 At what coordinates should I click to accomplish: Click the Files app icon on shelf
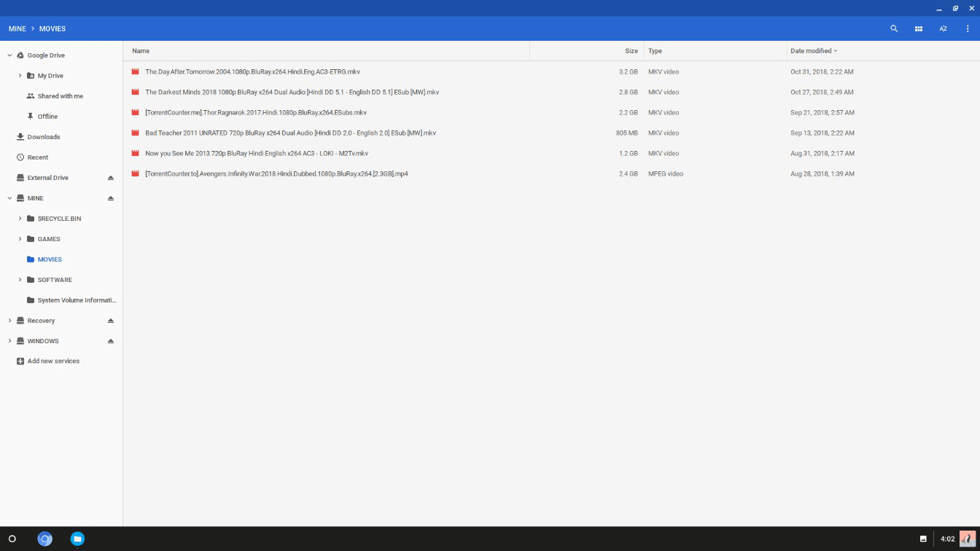coord(77,539)
